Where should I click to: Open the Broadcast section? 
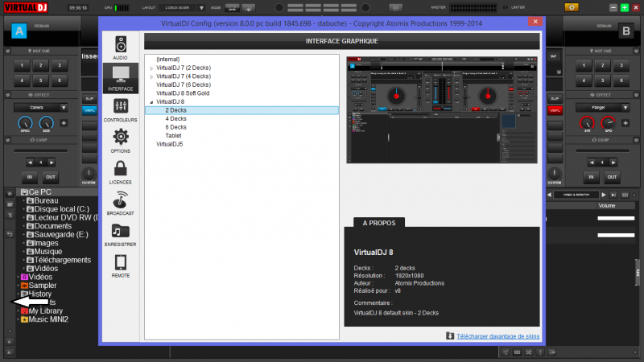120,204
